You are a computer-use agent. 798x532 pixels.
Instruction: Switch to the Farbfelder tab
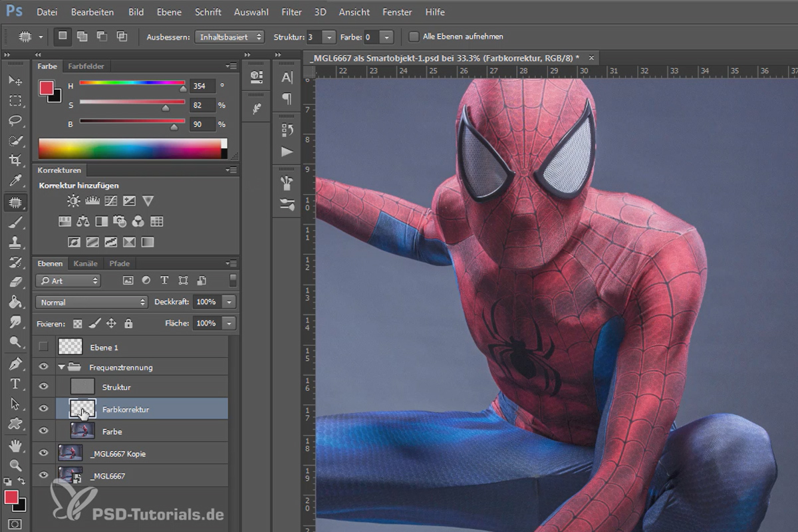86,66
